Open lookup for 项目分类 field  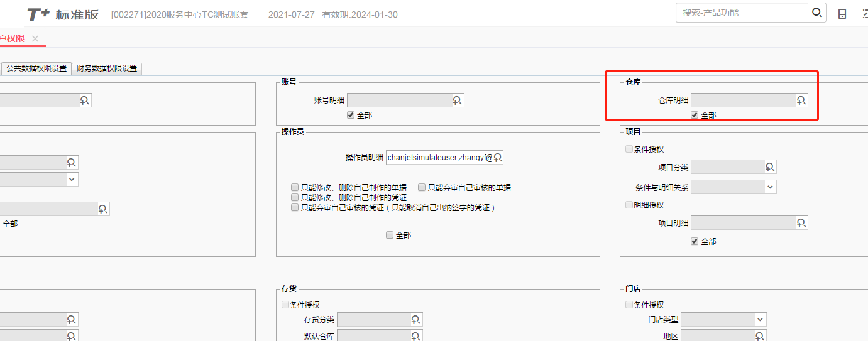click(770, 167)
